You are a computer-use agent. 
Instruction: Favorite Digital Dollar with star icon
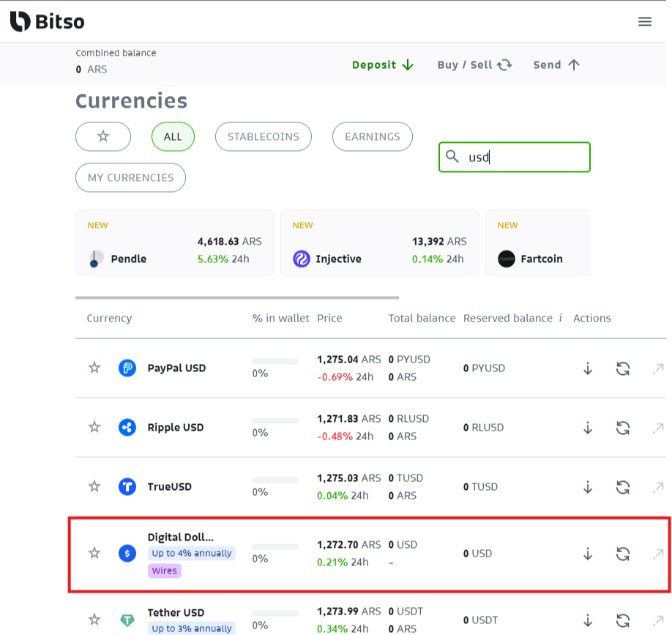[94, 553]
